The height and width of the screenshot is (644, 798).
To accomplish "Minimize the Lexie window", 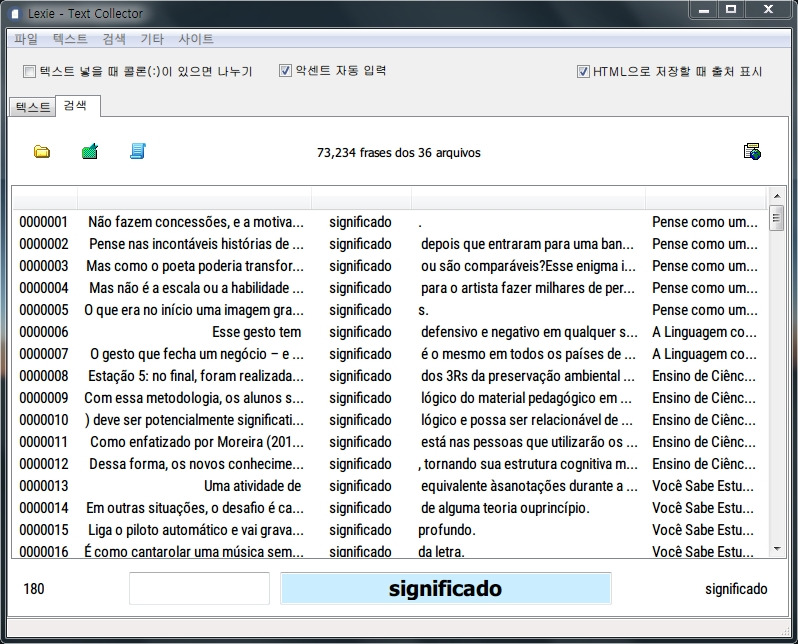I will (x=704, y=10).
